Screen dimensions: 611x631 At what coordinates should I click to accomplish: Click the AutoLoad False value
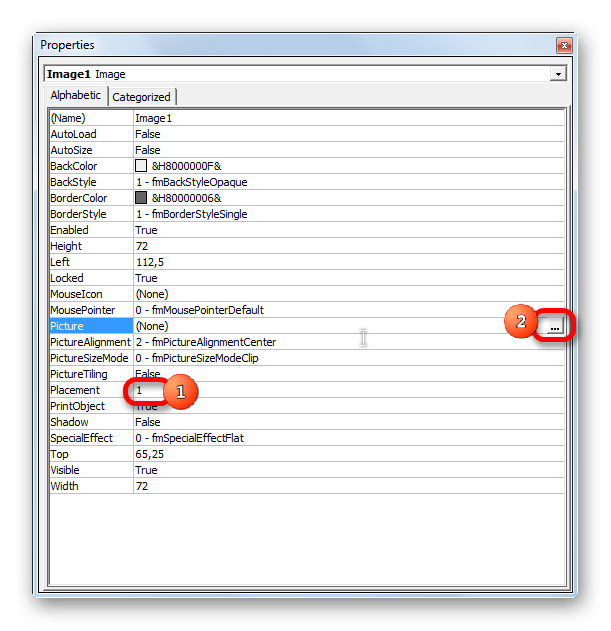349,134
